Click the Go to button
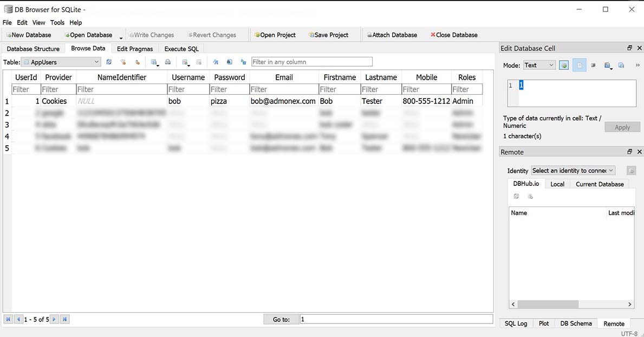Image resolution: width=644 pixels, height=337 pixels. tap(281, 319)
